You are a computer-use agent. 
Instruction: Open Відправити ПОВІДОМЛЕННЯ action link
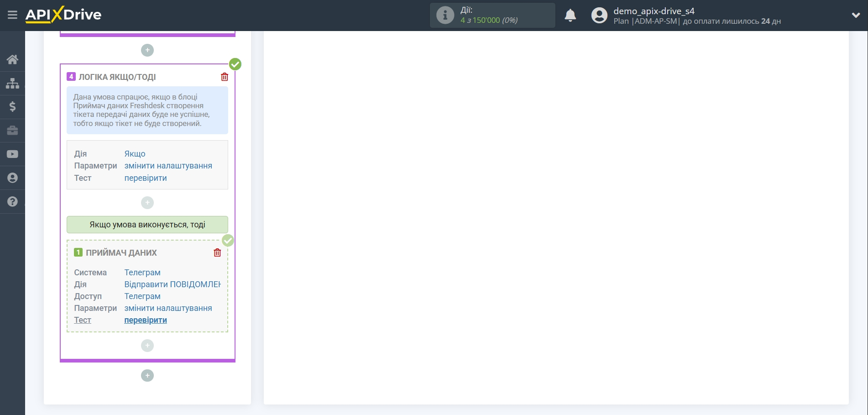[173, 284]
